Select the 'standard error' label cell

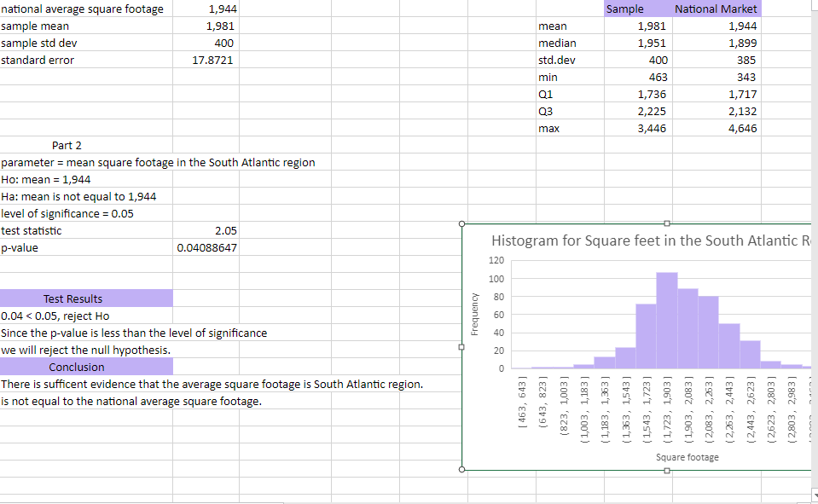pyautogui.click(x=86, y=60)
